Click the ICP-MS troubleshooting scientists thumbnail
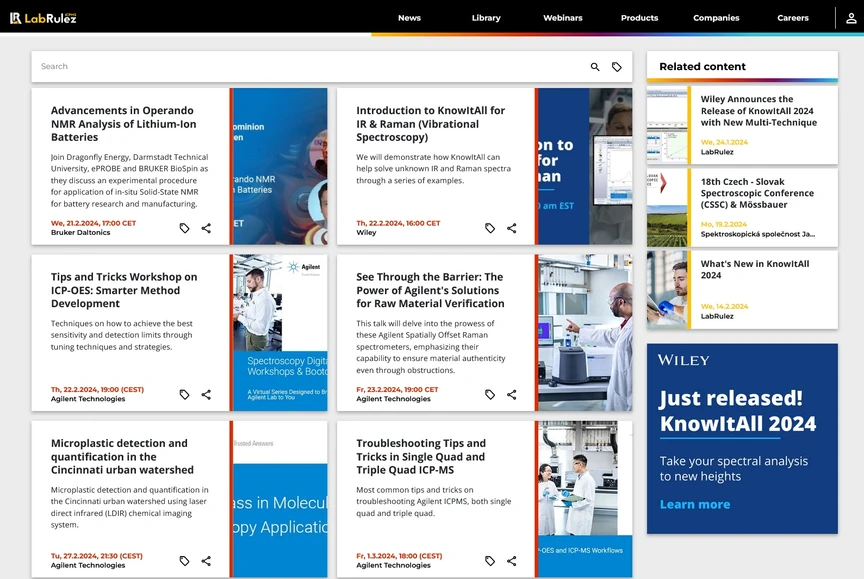864x579 pixels. coord(585,499)
